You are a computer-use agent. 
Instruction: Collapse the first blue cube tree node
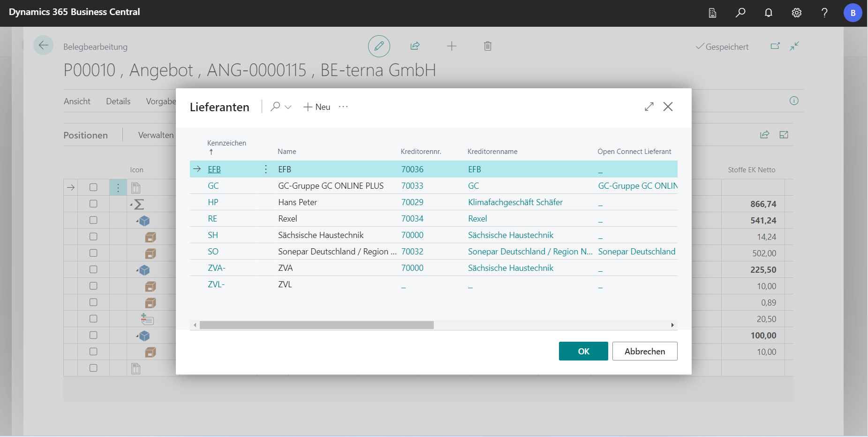138,220
